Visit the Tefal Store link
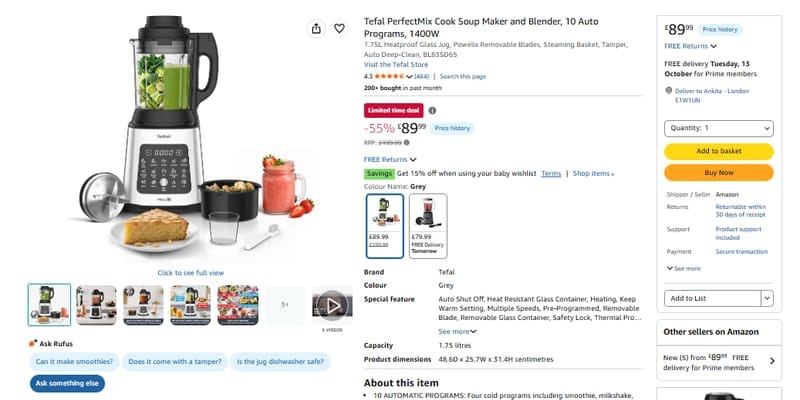The image size is (800, 400). tap(396, 65)
